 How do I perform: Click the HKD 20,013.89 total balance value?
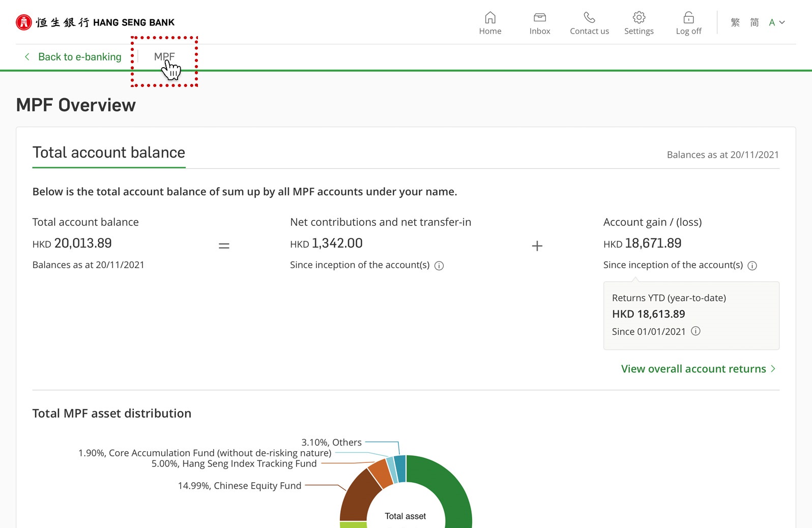(x=72, y=244)
